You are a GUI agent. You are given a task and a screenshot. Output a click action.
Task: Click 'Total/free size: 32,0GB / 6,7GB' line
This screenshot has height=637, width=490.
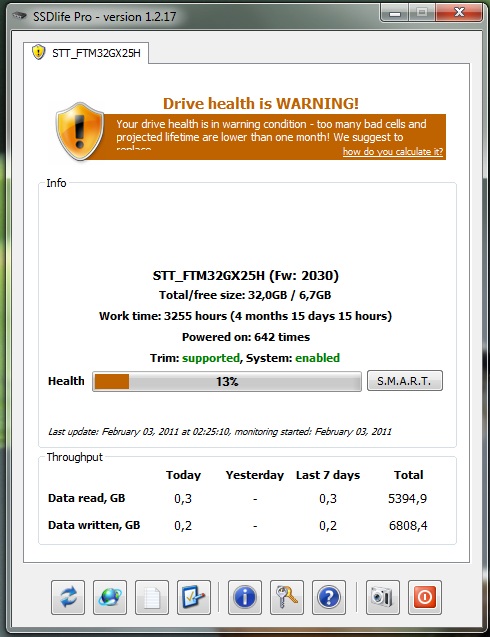click(x=245, y=295)
